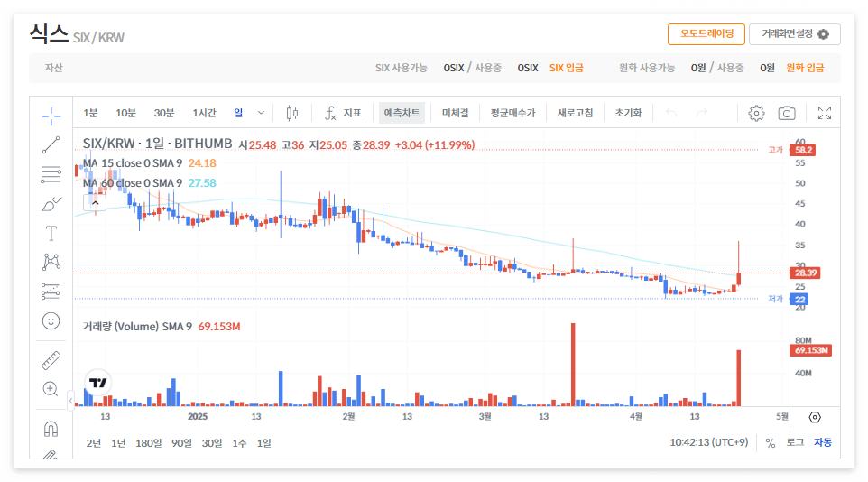Image resolution: width=868 pixels, height=482 pixels.
Task: Toggle the 예측차트 button
Action: click(x=402, y=113)
